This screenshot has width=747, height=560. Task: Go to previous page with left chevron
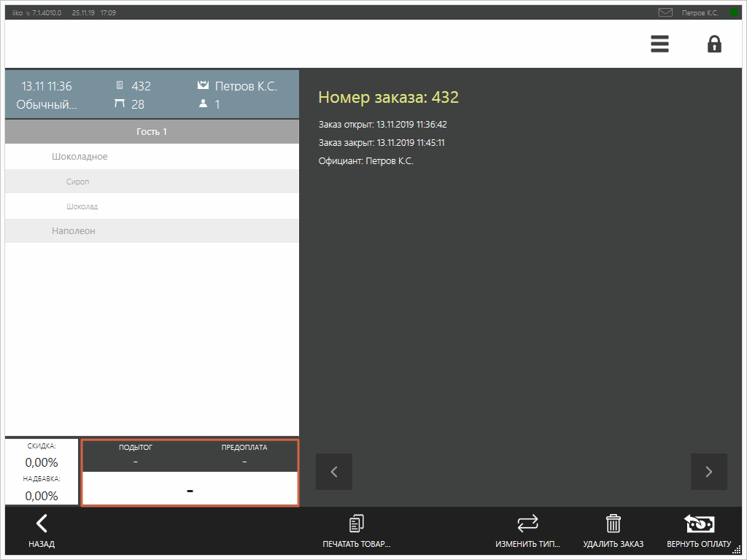click(x=334, y=472)
